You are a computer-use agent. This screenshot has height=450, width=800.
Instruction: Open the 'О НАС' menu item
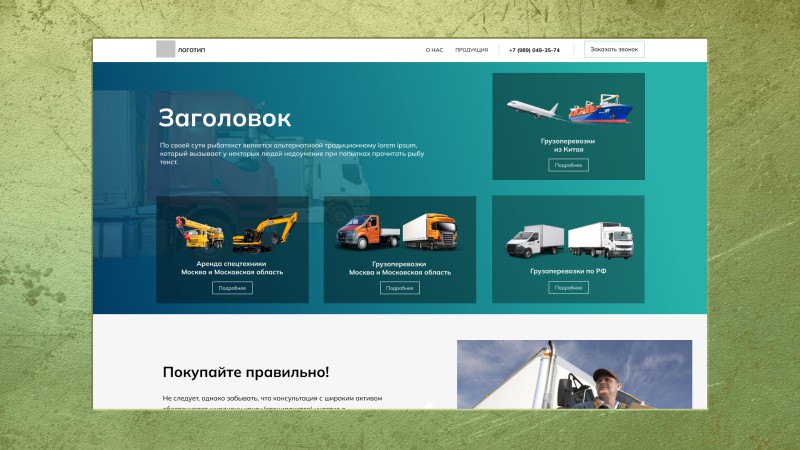click(434, 50)
